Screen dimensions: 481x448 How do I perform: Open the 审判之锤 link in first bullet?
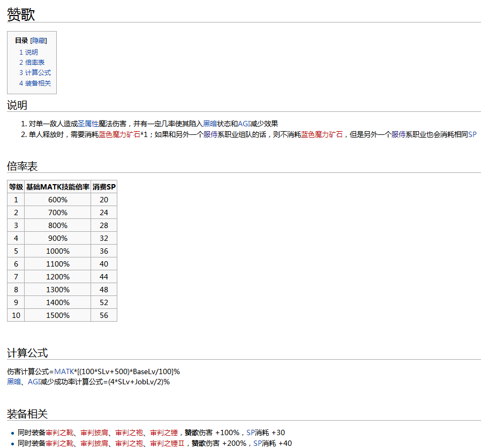pyautogui.click(x=164, y=432)
